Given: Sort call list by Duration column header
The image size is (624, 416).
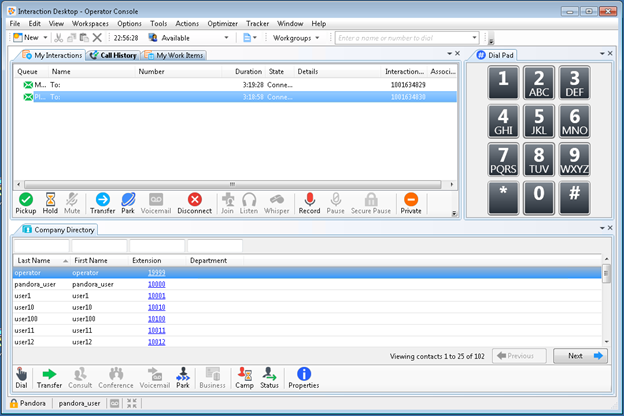Looking at the screenshot, I should click(248, 72).
